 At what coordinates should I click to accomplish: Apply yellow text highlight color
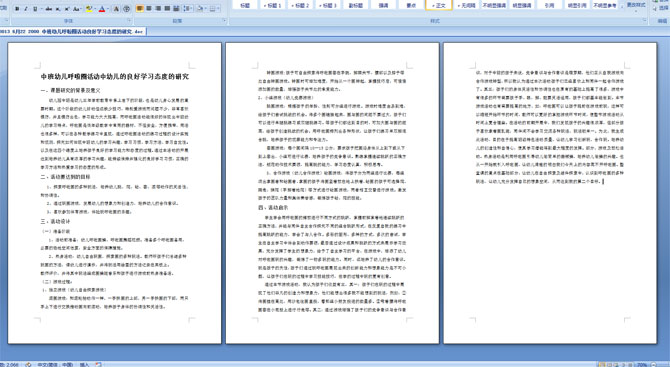tap(89, 9)
